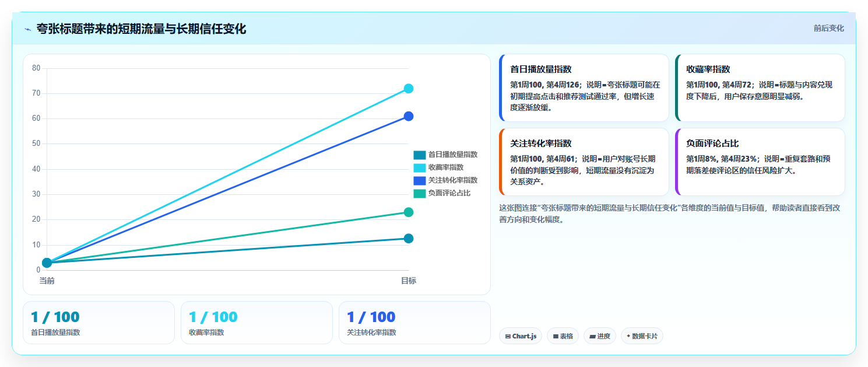Click the 前后变化 label in header
This screenshot has height=367, width=868.
tap(828, 29)
